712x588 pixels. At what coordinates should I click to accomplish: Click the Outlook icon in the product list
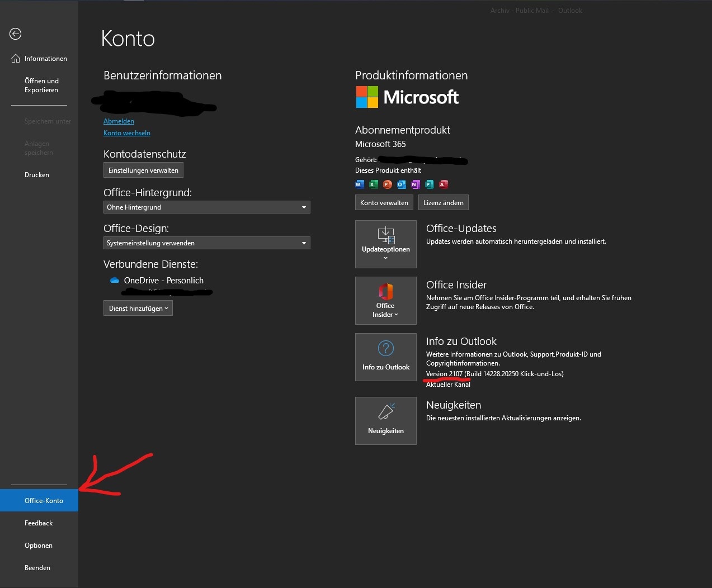402,184
